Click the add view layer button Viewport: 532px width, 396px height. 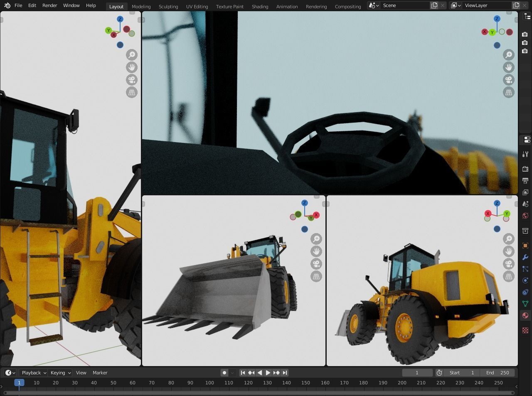(x=516, y=5)
